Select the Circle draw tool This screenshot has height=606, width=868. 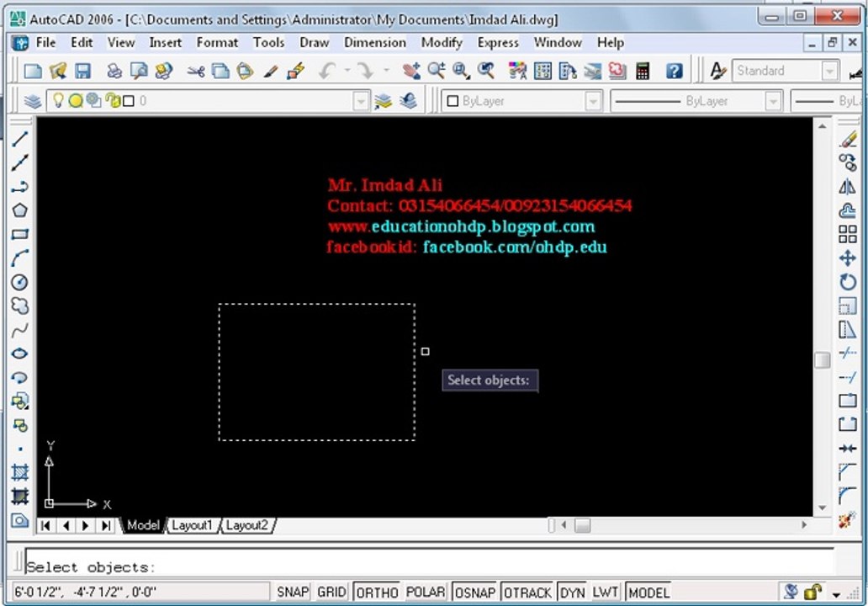pyautogui.click(x=19, y=282)
